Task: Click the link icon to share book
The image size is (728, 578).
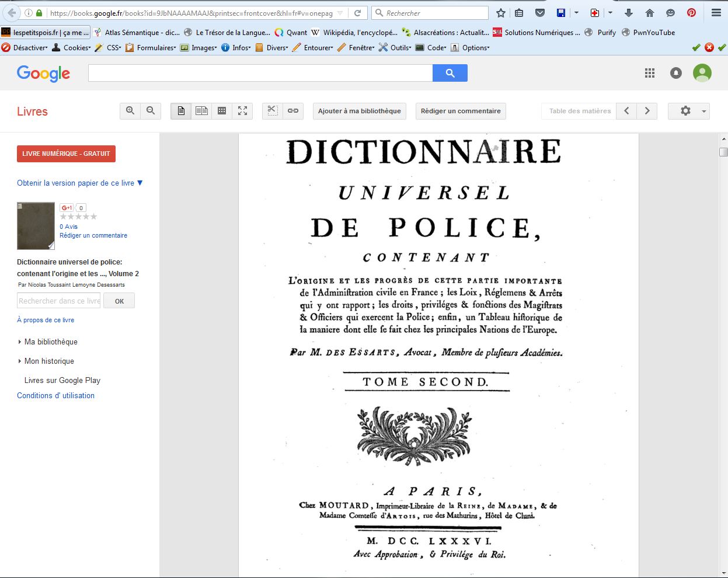Action: [x=293, y=111]
